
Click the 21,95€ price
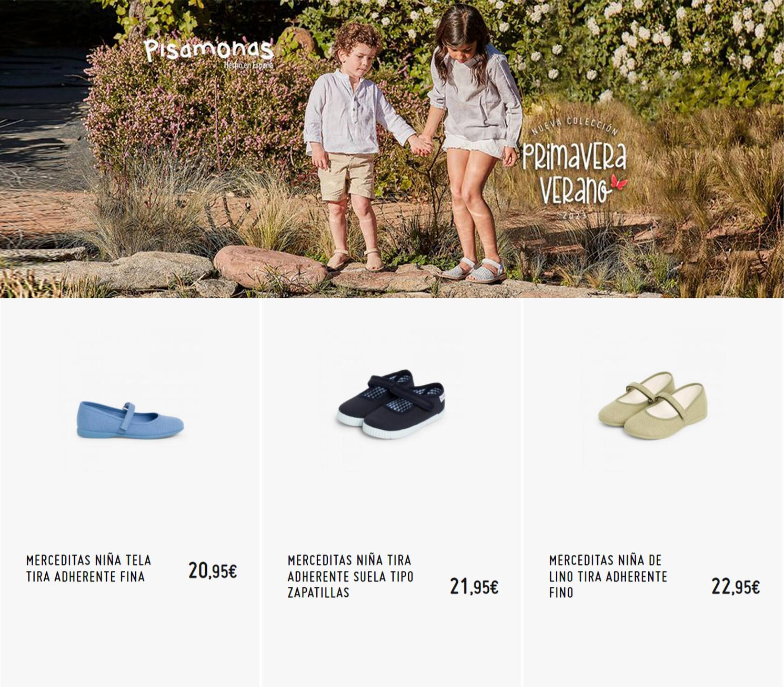point(474,586)
